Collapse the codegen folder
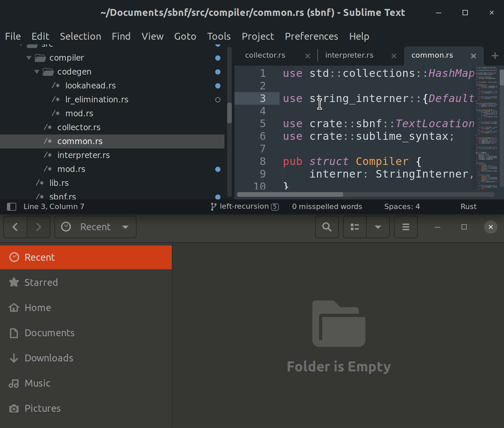Screen dimensions: 504x428 (x=37, y=72)
